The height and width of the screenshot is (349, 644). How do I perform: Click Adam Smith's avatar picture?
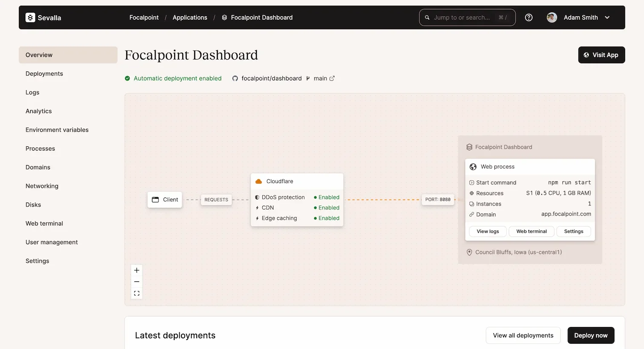552,17
